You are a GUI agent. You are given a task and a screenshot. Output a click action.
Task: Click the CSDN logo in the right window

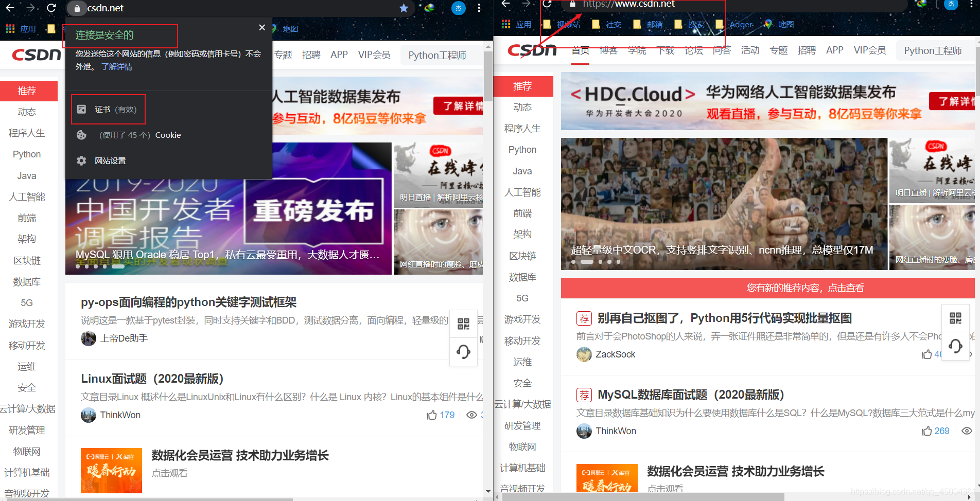click(x=532, y=50)
